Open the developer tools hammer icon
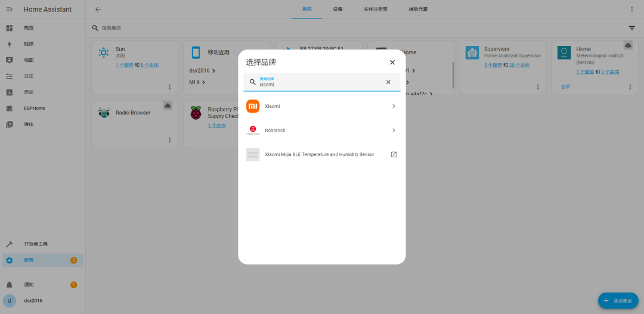The height and width of the screenshot is (314, 644). (x=10, y=244)
